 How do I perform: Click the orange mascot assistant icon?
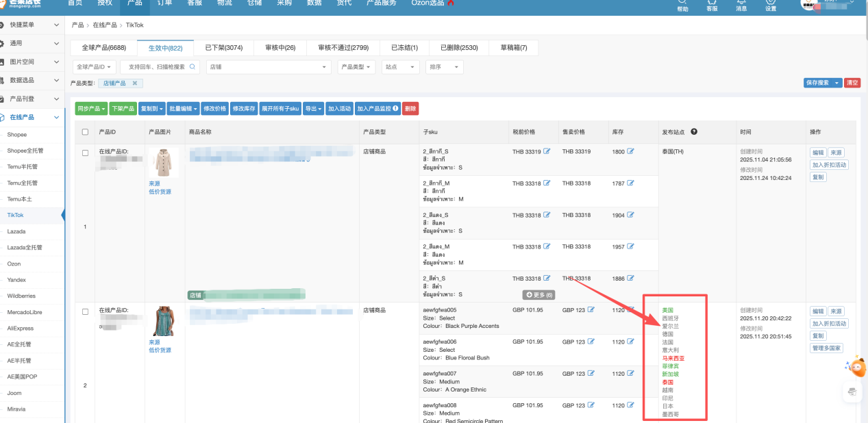(856, 368)
